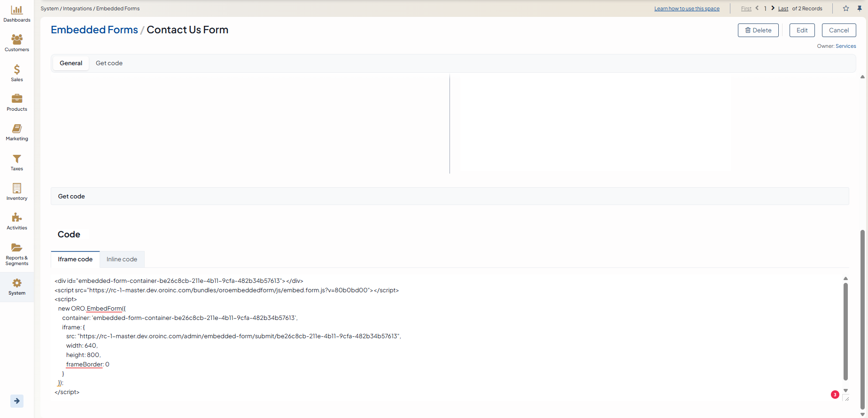Switch to the Inline code tab

coord(122,259)
